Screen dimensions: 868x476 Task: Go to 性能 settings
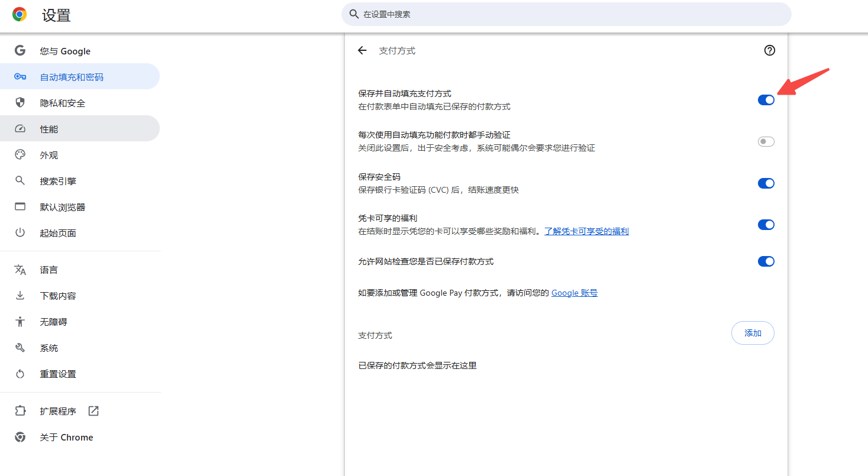click(80, 129)
